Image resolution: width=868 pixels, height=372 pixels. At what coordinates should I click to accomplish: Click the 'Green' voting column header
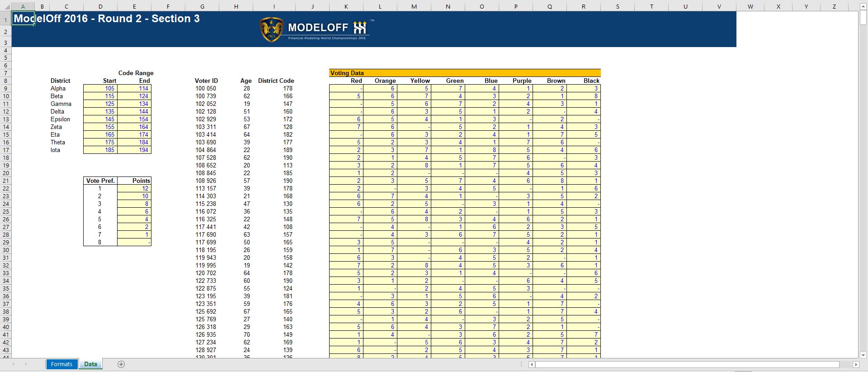point(455,81)
